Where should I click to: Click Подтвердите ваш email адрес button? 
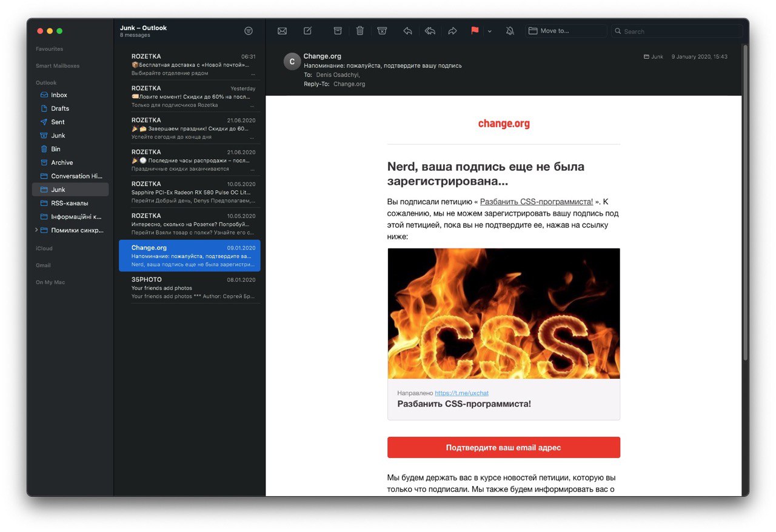(504, 448)
